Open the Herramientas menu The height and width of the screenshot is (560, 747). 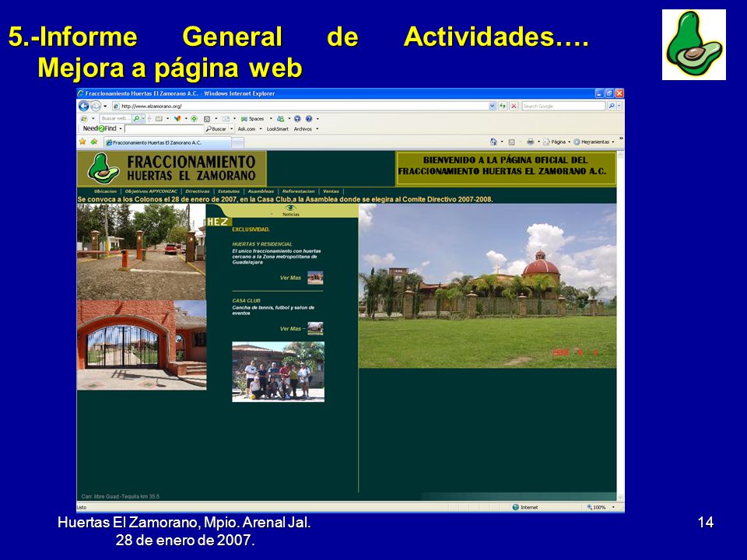(594, 142)
